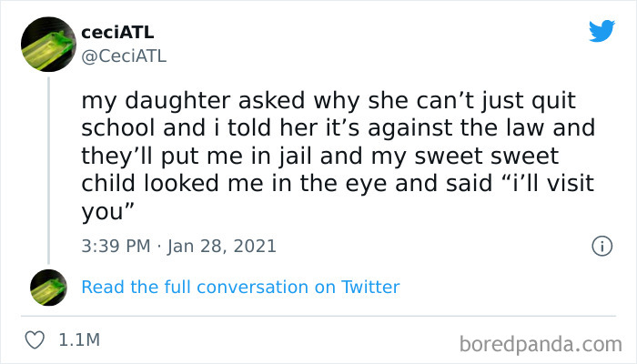Click the 3:39 PM time in the timestamp

point(114,246)
